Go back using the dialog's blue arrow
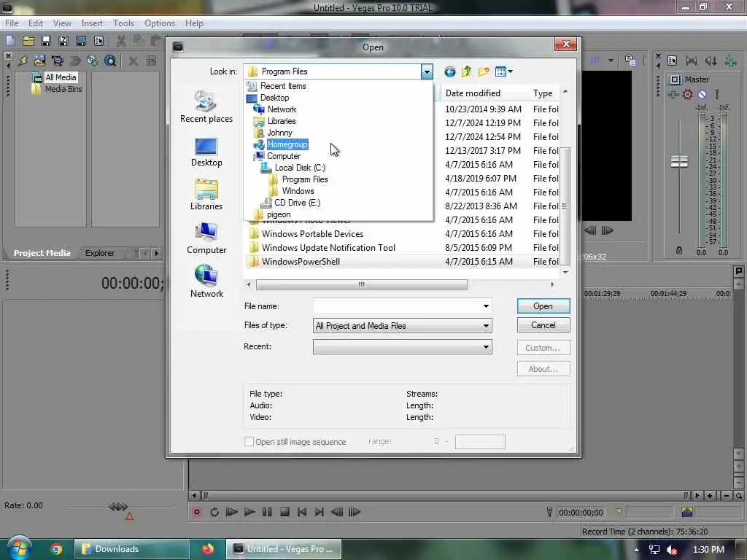Image resolution: width=747 pixels, height=560 pixels. pos(449,72)
